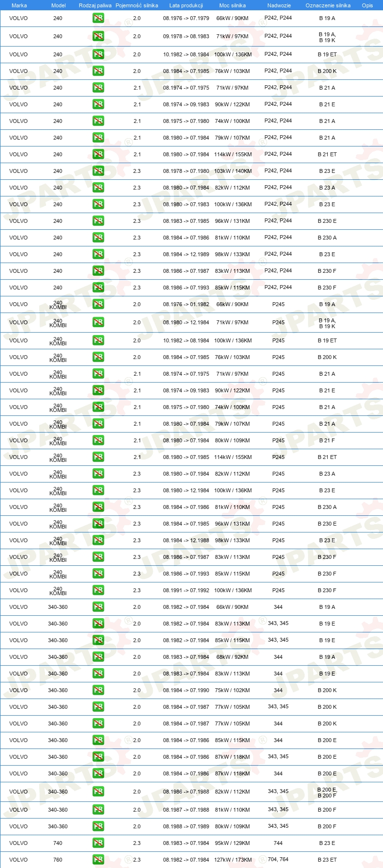Click fuel icon in 240 KOMBI B 200 K row

[98, 357]
